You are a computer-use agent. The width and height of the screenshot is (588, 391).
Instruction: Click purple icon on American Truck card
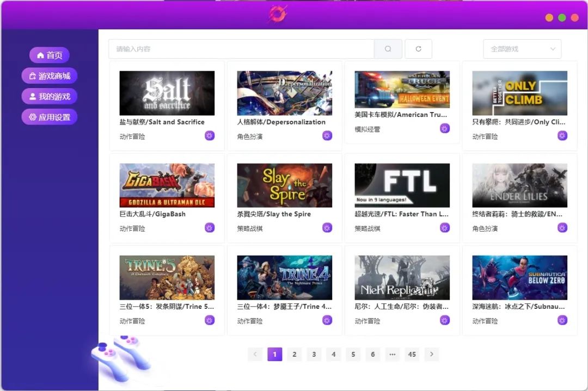(x=445, y=128)
